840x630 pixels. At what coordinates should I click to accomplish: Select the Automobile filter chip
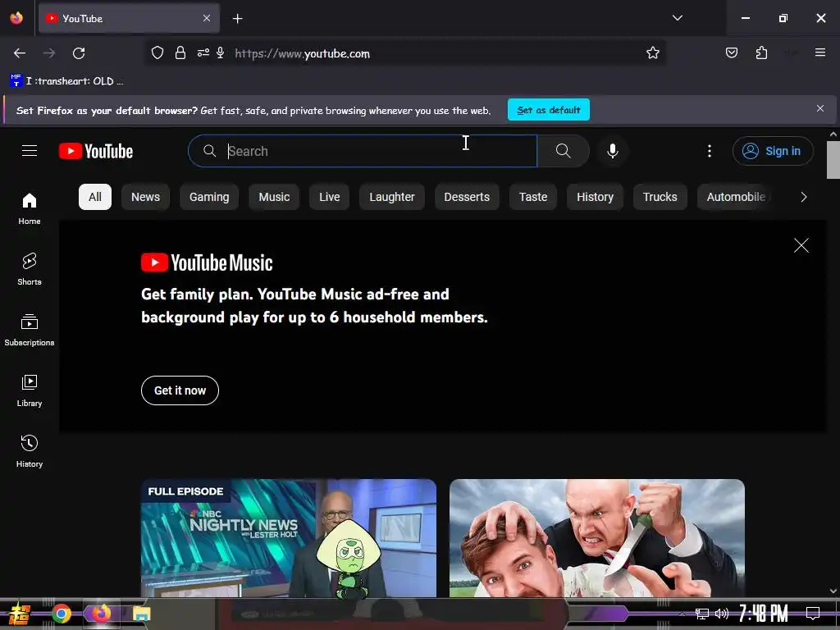(x=736, y=197)
